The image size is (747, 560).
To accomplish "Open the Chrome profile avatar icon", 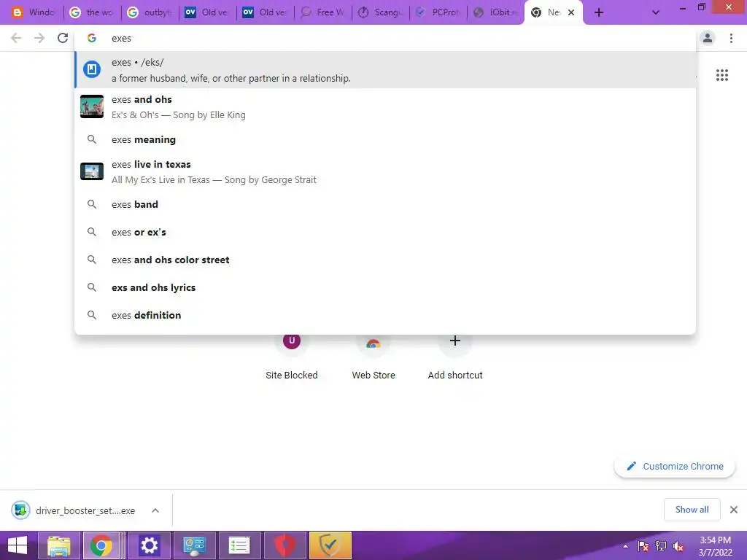I will 708,38.
